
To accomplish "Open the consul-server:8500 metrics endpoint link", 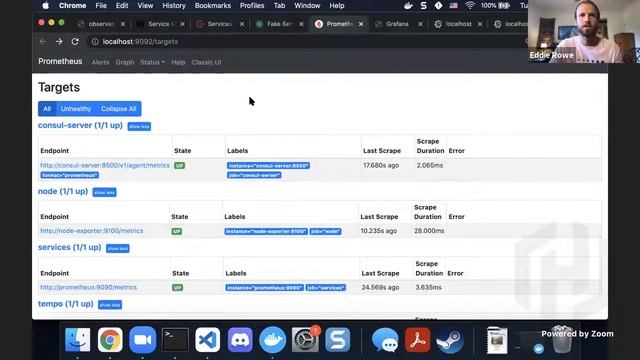I will point(105,165).
